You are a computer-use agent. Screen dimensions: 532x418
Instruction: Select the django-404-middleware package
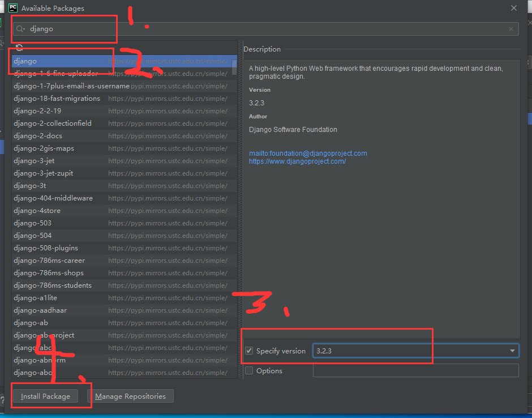coord(124,198)
